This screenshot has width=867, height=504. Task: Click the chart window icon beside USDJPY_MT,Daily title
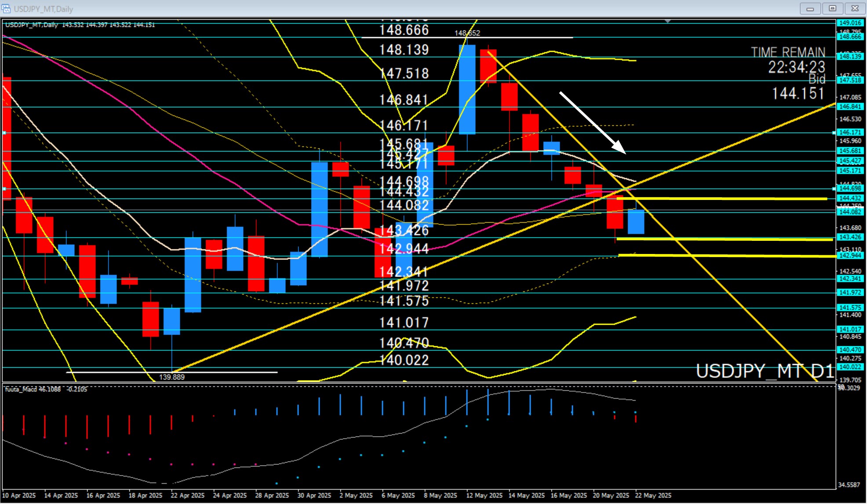tap(6, 9)
